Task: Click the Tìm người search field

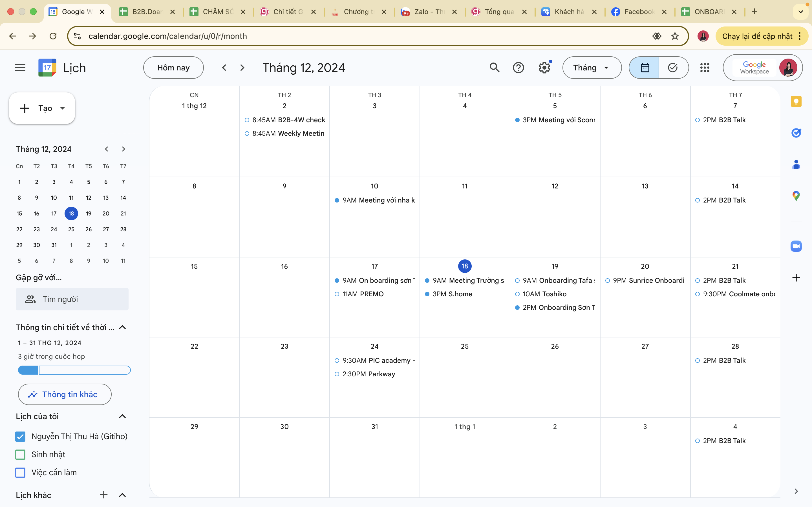Action: click(x=72, y=299)
